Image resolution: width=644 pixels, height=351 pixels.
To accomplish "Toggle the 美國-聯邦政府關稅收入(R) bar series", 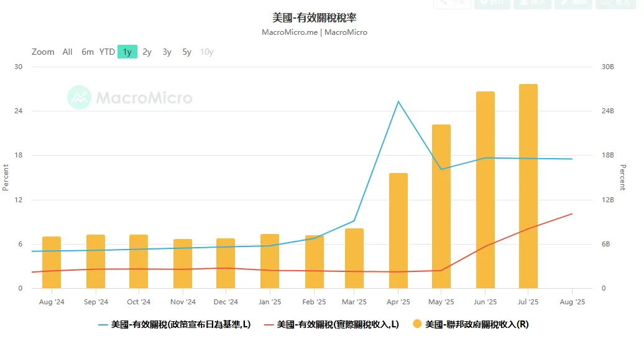I will point(476,325).
